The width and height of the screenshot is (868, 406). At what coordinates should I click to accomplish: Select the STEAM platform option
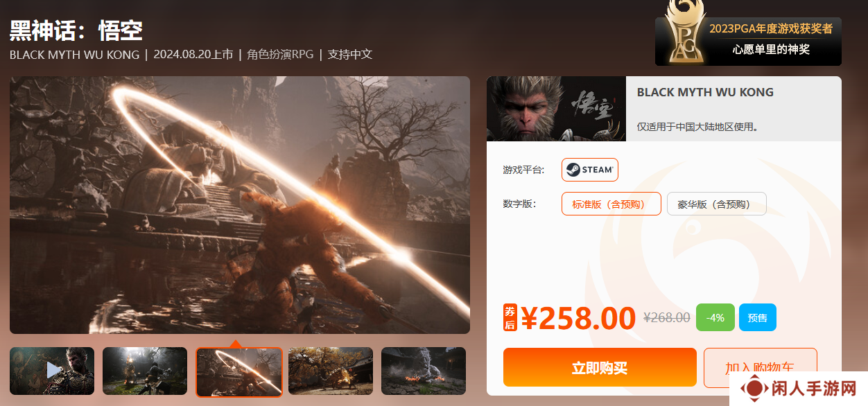point(590,170)
